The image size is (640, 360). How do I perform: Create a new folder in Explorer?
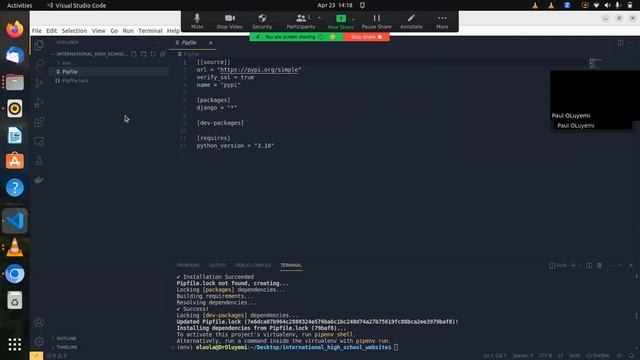pos(143,54)
